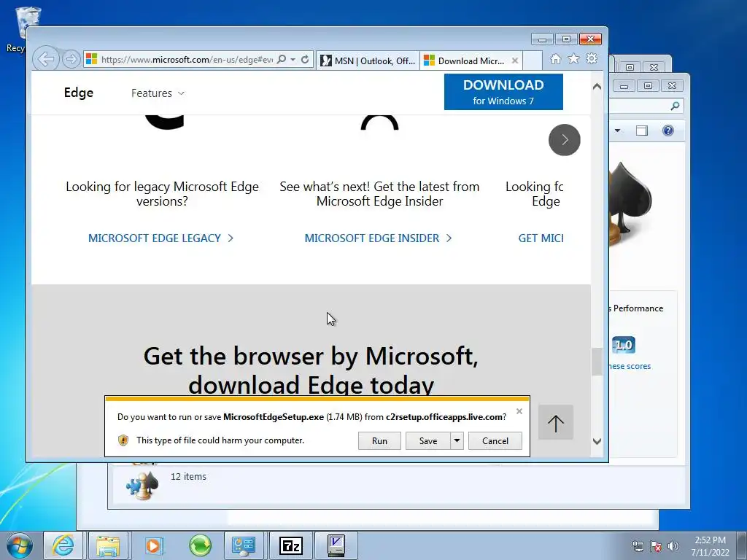Image resolution: width=747 pixels, height=560 pixels.
Task: Click Show desktop button at taskbar edge
Action: [x=742, y=545]
